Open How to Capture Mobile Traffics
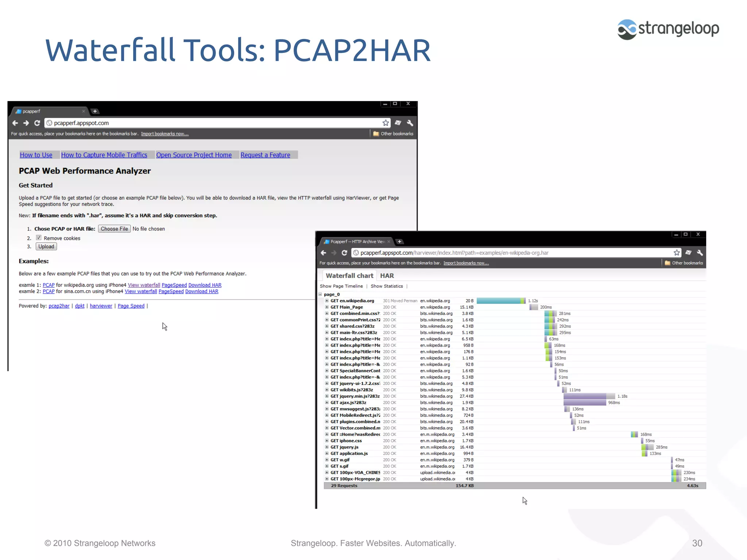This screenshot has height=560, width=747. coord(104,155)
